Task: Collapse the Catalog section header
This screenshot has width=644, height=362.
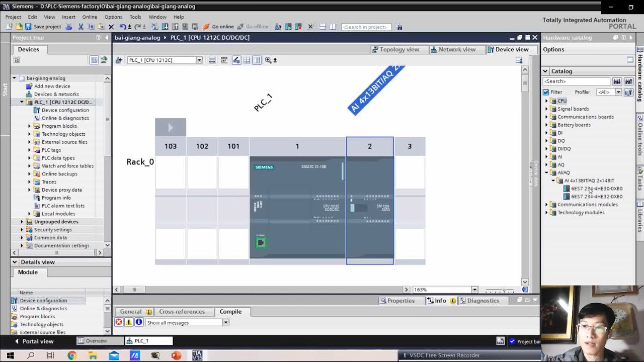Action: click(x=545, y=71)
